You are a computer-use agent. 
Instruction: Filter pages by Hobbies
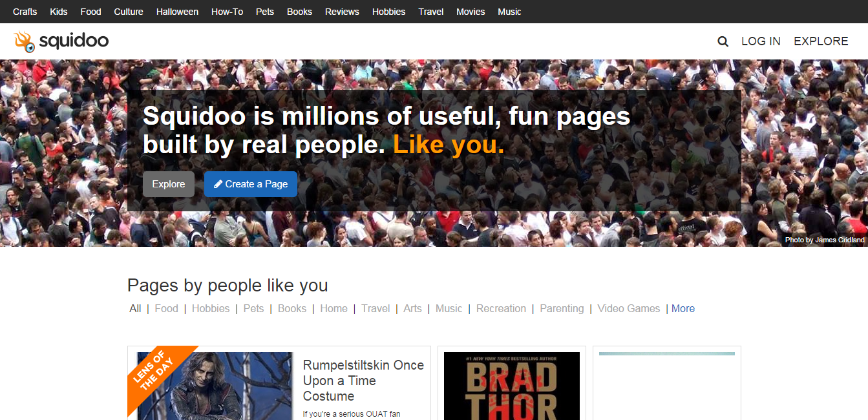pos(211,308)
